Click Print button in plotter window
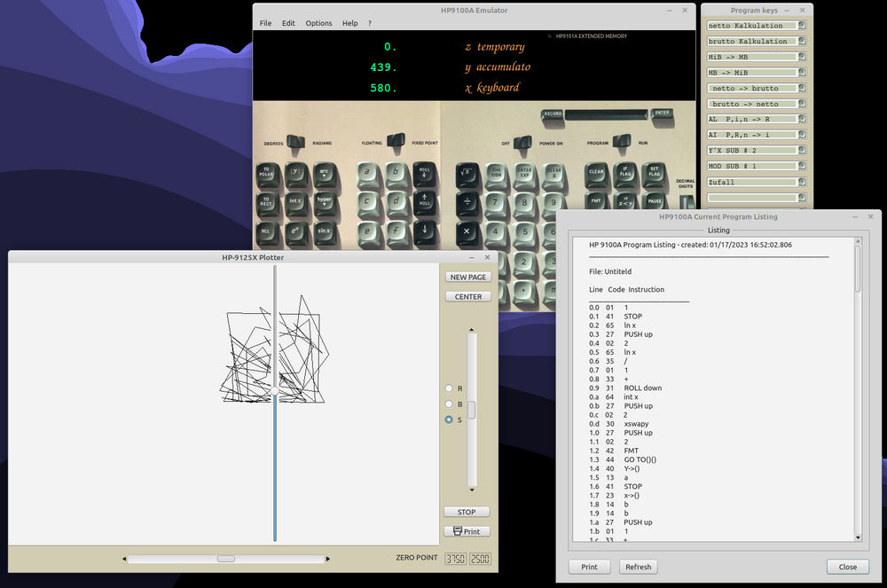The height and width of the screenshot is (588, 887). pos(467,531)
